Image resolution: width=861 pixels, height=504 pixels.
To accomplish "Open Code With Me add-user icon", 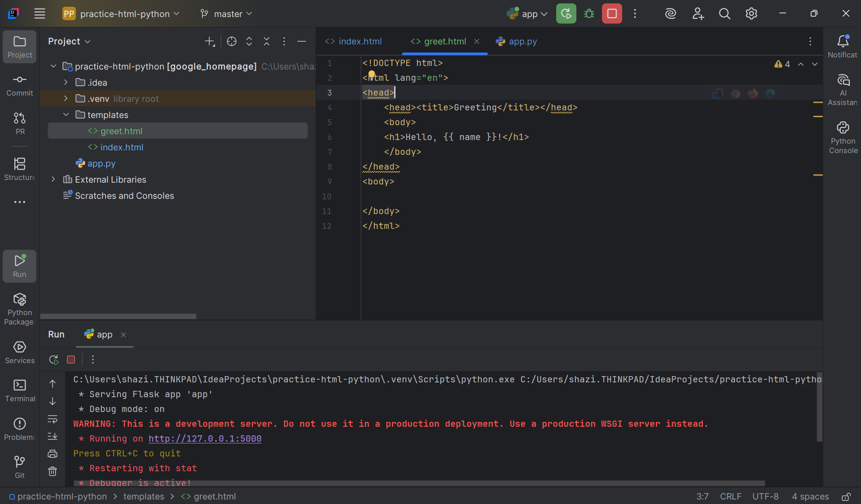I will point(698,13).
